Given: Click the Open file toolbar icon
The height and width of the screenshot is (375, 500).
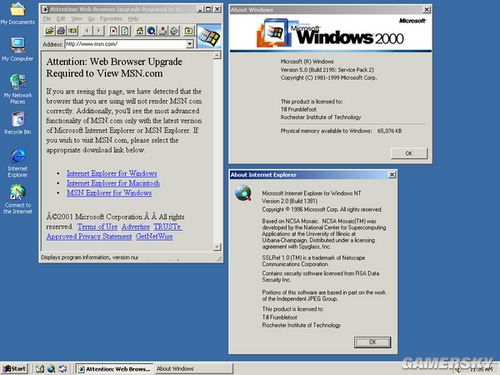Looking at the screenshot, I should (x=50, y=31).
